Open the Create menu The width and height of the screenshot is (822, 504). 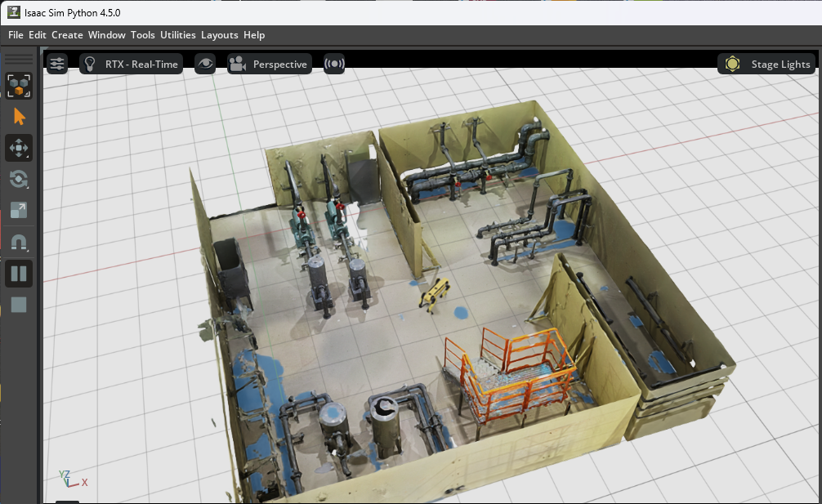[x=67, y=35]
